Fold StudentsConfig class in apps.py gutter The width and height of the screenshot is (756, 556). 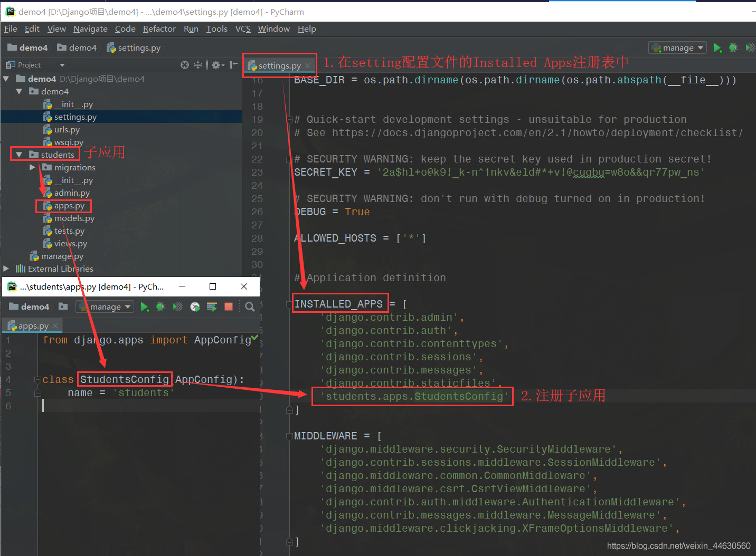[37, 380]
